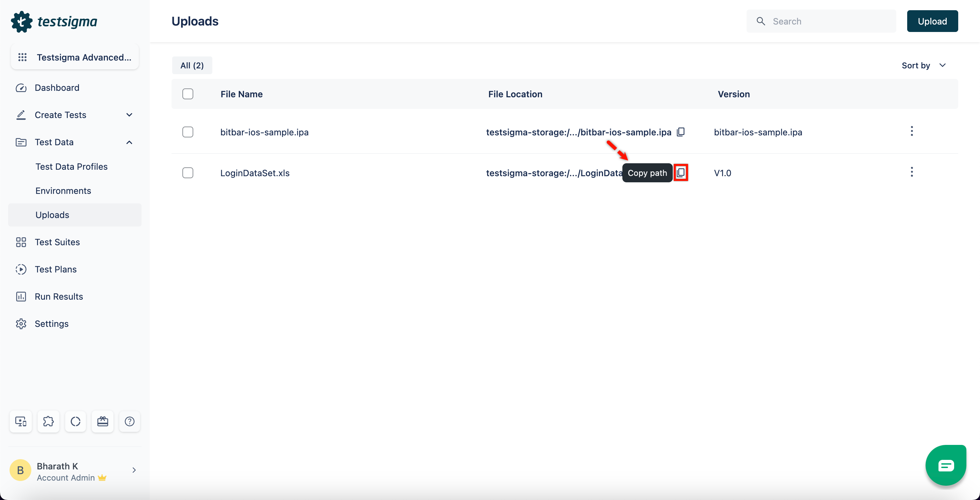The image size is (980, 500).
Task: Open the Intercom chat bubble
Action: click(x=946, y=465)
